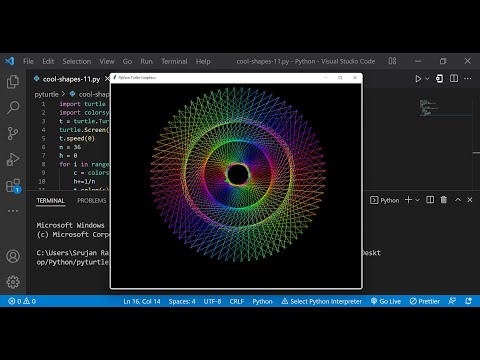Click the activity bar ellipsis for more views
This screenshot has width=480, height=360.
(x=13, y=211)
